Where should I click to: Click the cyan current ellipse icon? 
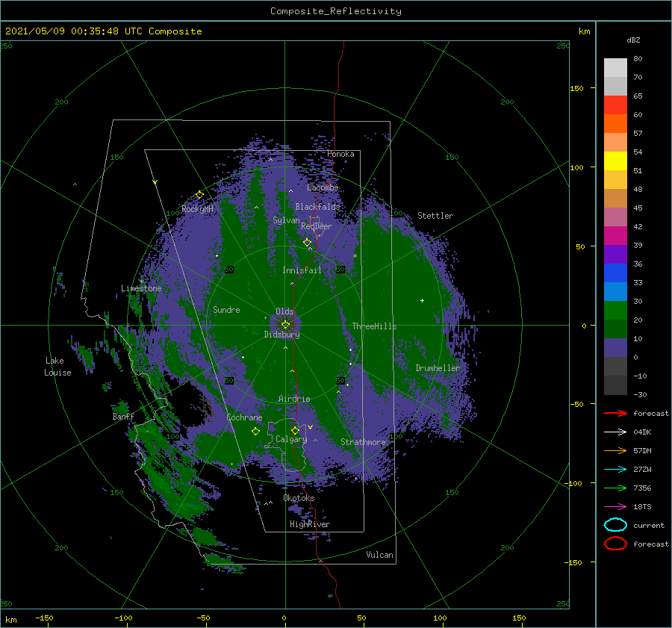click(615, 525)
